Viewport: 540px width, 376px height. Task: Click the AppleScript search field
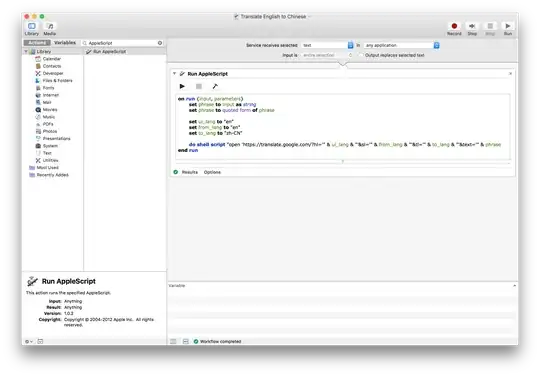pyautogui.click(x=122, y=43)
